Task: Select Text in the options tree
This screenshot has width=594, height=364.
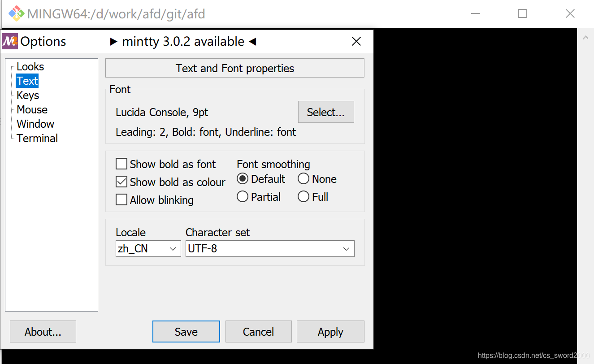Action: pyautogui.click(x=27, y=81)
